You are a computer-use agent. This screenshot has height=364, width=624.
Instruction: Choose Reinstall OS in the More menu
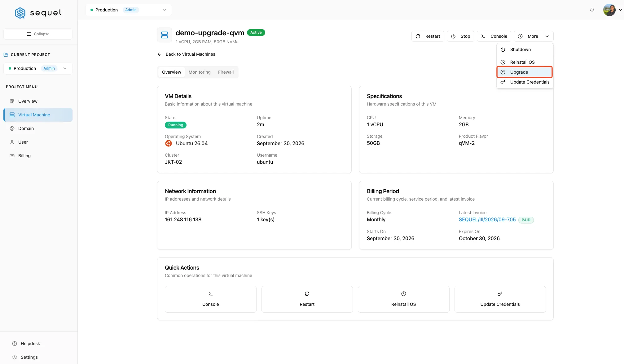coord(525,62)
